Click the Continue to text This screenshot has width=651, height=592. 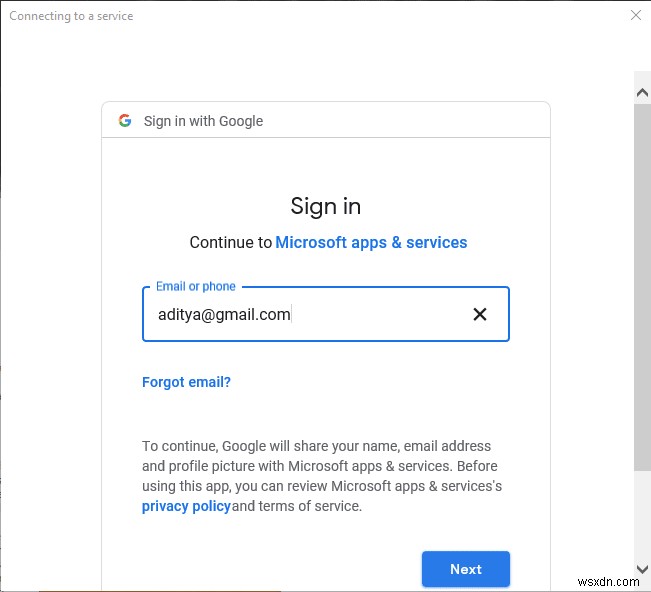(230, 242)
